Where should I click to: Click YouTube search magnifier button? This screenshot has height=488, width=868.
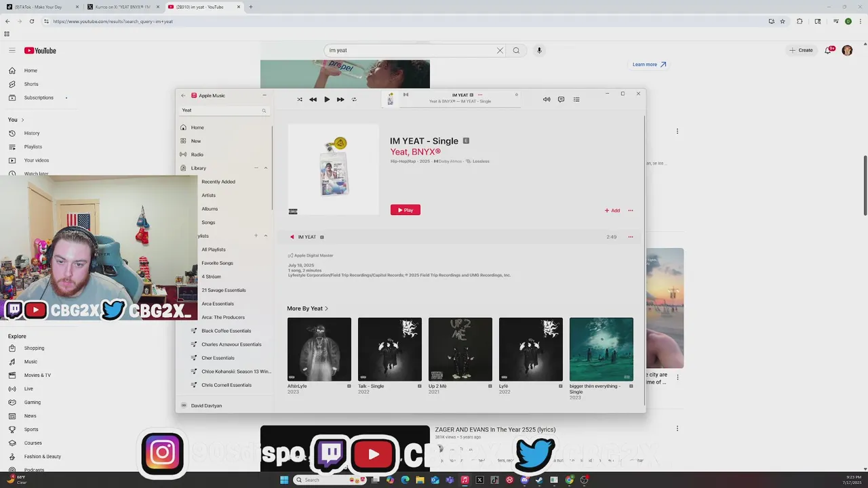pos(516,50)
